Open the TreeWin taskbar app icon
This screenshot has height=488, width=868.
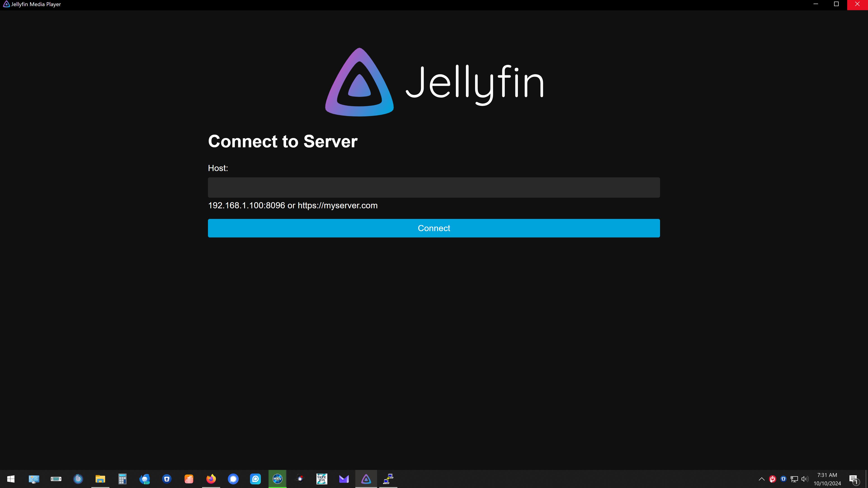pyautogui.click(x=321, y=479)
